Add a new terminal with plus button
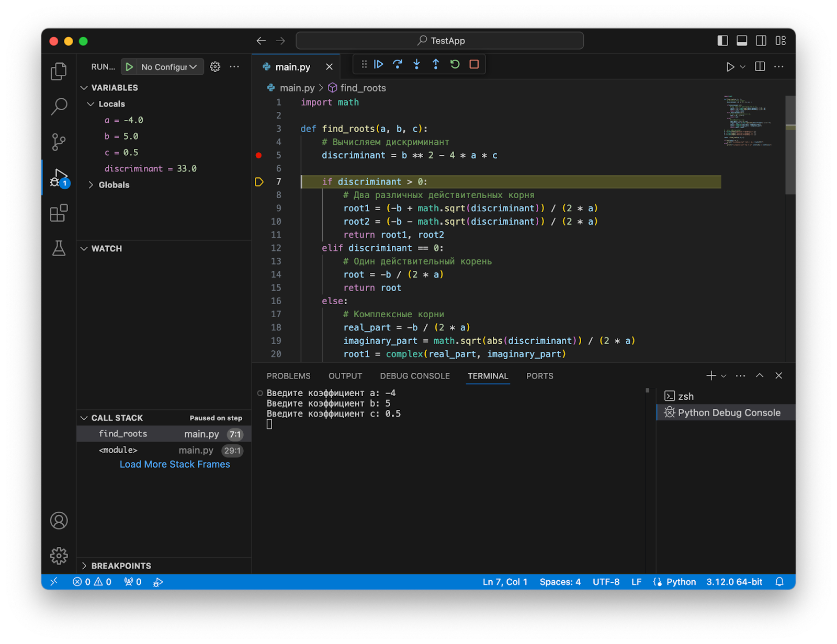Viewport: 837px width, 644px height. 711,376
